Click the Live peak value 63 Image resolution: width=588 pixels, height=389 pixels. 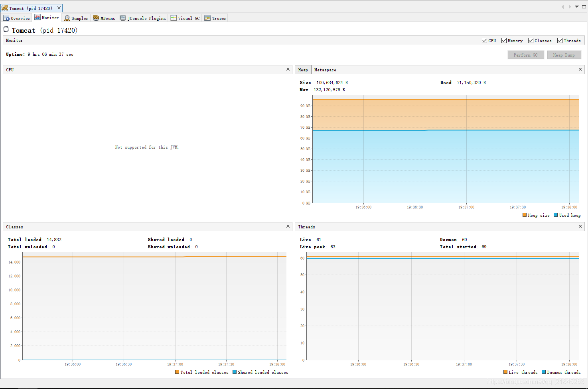(333, 247)
